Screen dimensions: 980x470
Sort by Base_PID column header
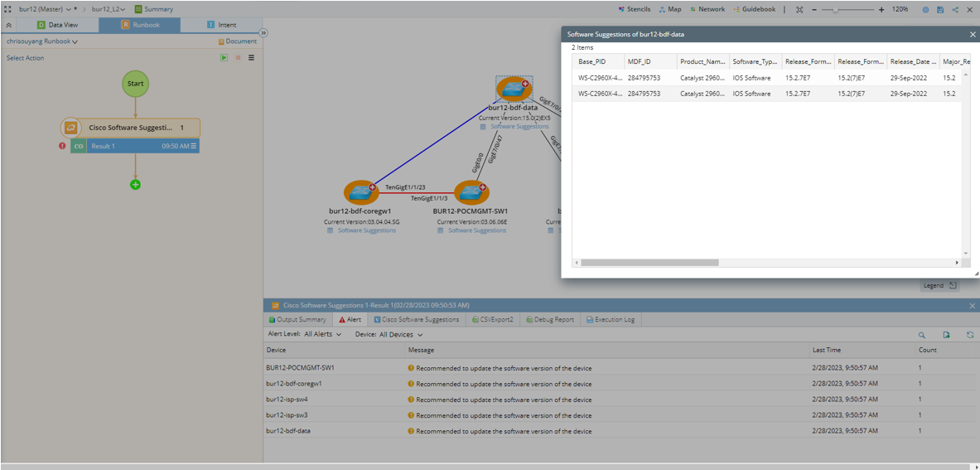click(598, 62)
